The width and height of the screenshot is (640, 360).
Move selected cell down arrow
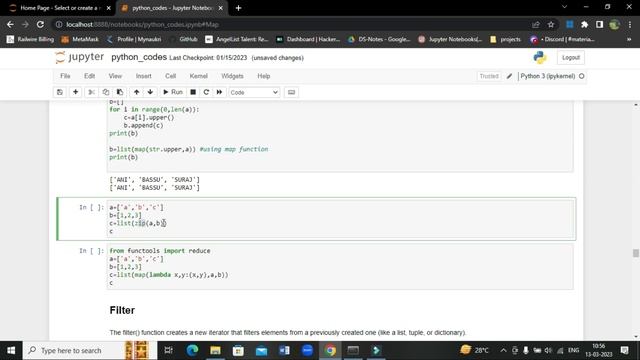point(150,92)
